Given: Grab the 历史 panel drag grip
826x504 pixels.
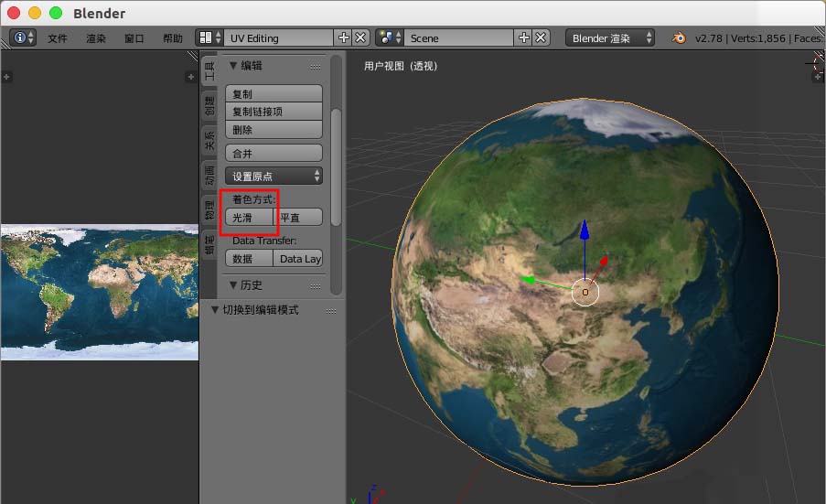Looking at the screenshot, I should click(x=316, y=286).
